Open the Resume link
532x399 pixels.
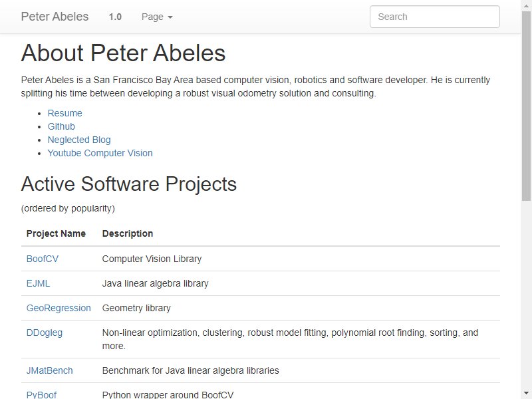click(65, 113)
